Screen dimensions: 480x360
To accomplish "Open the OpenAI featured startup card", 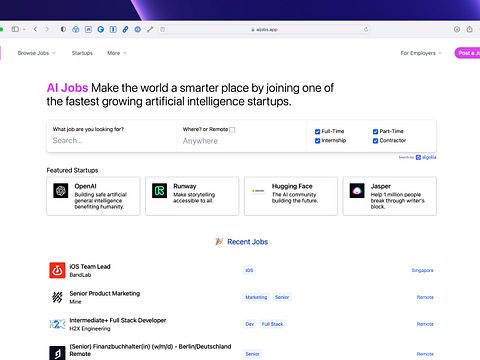I will pyautogui.click(x=93, y=196).
